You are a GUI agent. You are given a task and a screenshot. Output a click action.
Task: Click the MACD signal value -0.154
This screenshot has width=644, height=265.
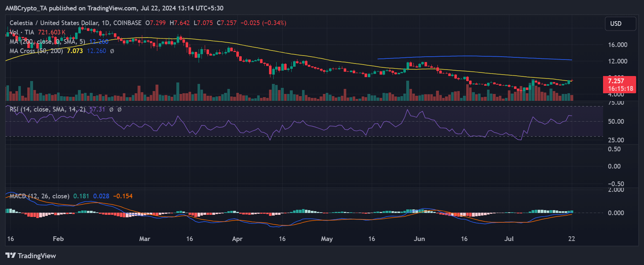point(123,196)
